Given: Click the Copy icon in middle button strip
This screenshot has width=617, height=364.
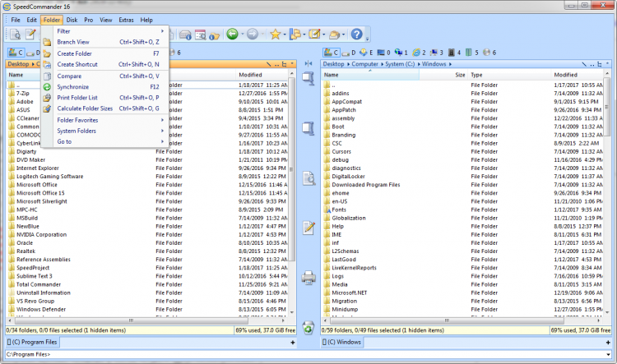Looking at the screenshot, I should (308, 79).
